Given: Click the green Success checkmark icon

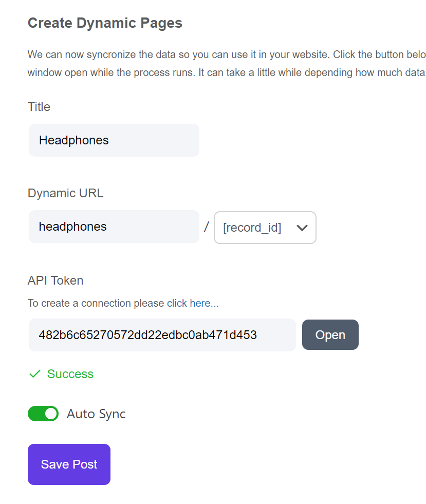Looking at the screenshot, I should pyautogui.click(x=35, y=374).
